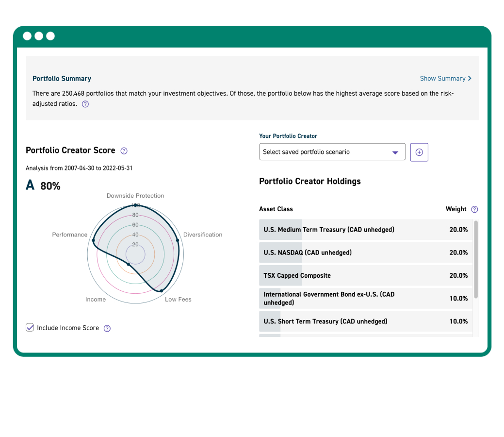The image size is (504, 437).
Task: Click the help icon beside Include Income Score
Action: [x=107, y=328]
